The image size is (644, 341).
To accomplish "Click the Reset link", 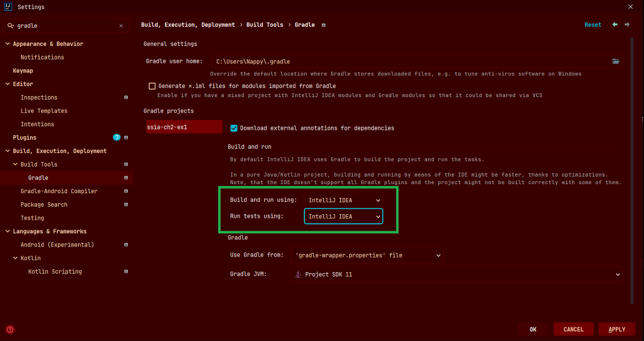I will coord(593,25).
